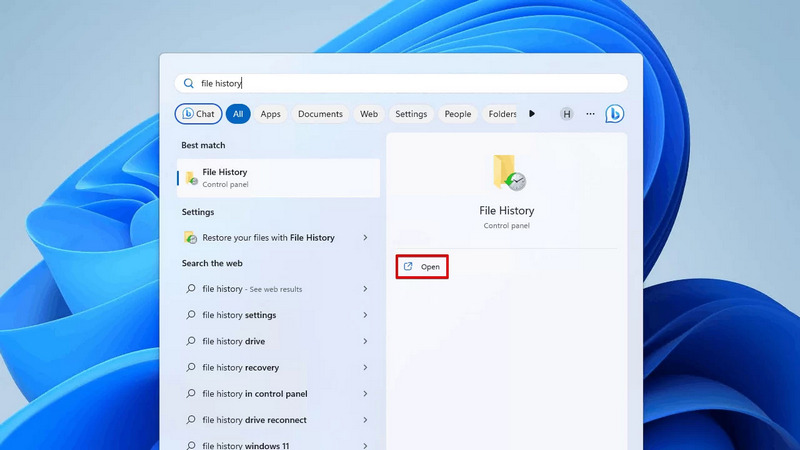Open the Bing Chat button
800x450 pixels.
tap(198, 114)
